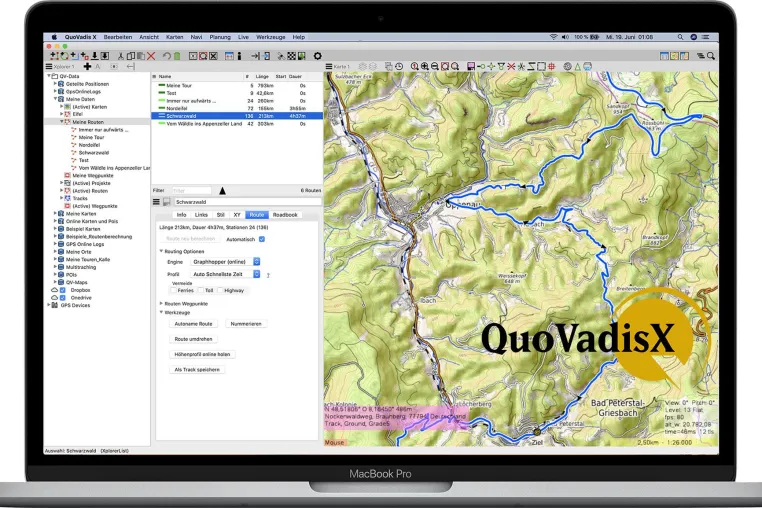Click the green trash bin icon

point(177,56)
